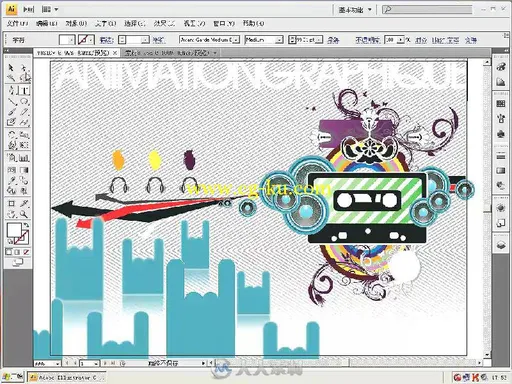Open the Edit menu
Image resolution: width=512 pixels, height=384 pixels.
46,24
